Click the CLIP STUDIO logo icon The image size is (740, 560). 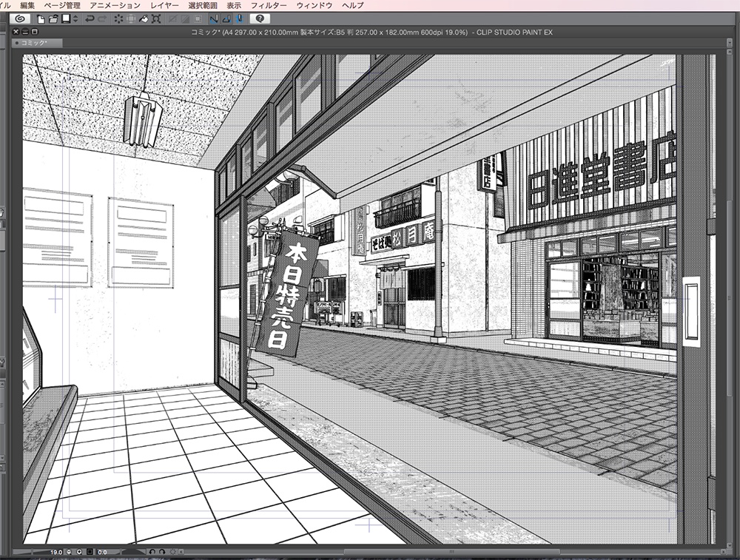[21, 19]
